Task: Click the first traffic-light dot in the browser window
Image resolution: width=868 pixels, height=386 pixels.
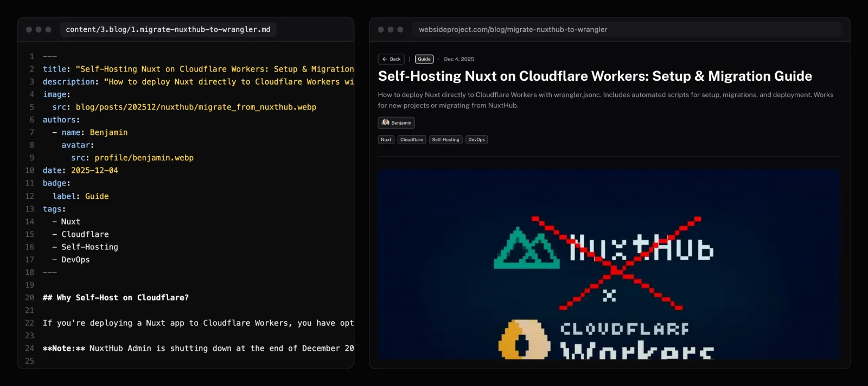Action: (x=381, y=29)
